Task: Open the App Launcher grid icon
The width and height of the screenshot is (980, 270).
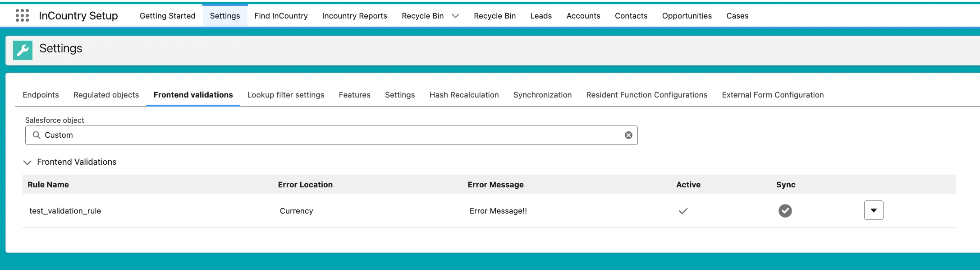Action: click(22, 16)
